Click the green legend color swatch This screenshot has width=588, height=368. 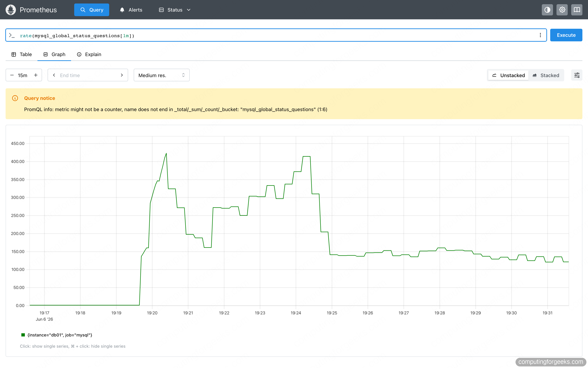pyautogui.click(x=23, y=335)
